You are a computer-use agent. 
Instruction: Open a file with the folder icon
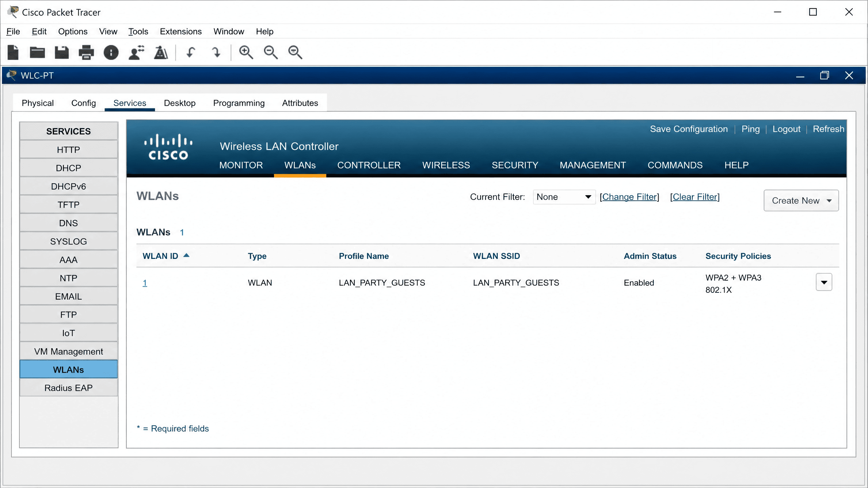(37, 53)
